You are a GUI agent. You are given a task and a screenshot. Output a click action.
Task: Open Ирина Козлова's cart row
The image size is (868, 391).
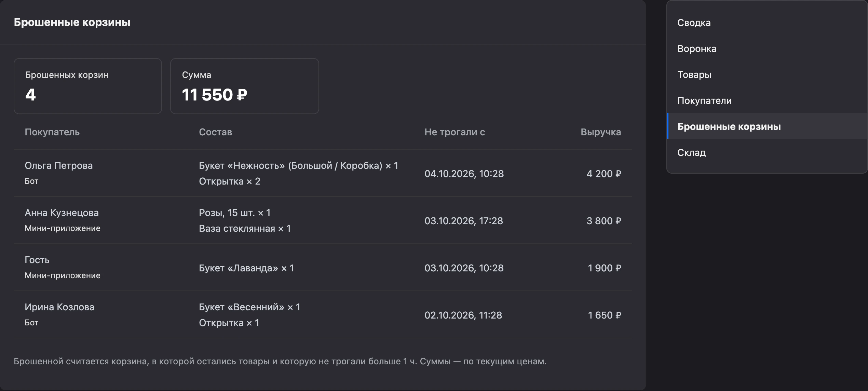pos(323,315)
